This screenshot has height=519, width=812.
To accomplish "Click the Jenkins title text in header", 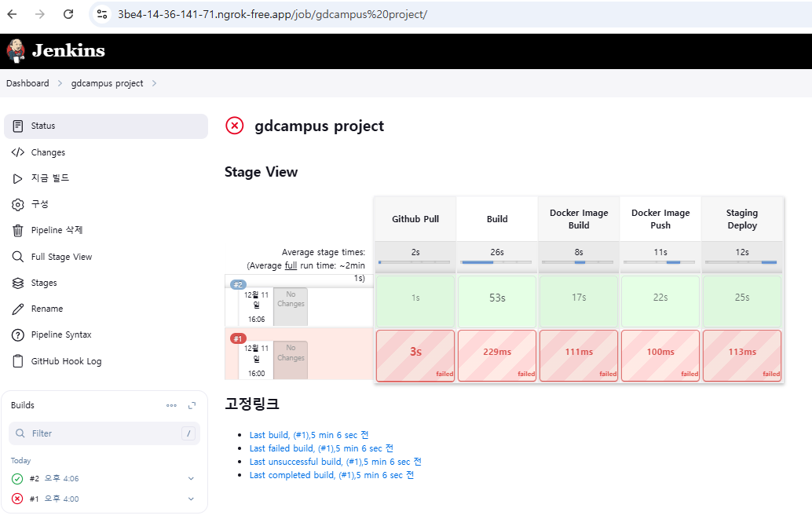I will [68, 51].
